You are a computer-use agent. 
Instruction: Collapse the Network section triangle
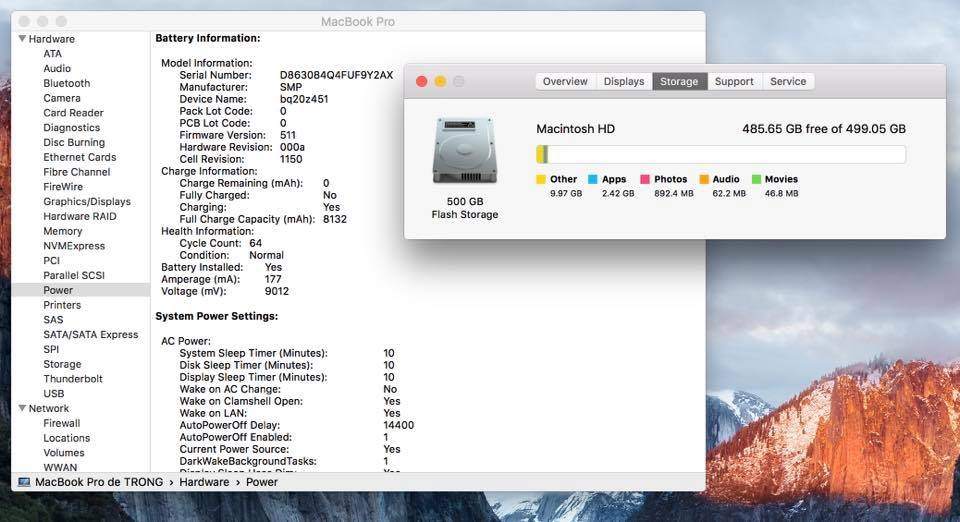pos(22,408)
